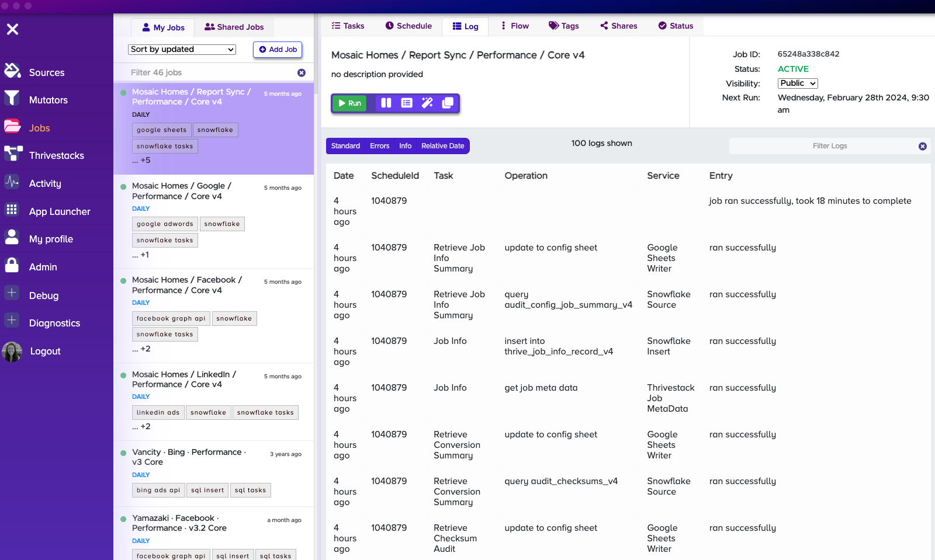Pause the job with the pause icon
935x560 pixels.
coord(386,103)
